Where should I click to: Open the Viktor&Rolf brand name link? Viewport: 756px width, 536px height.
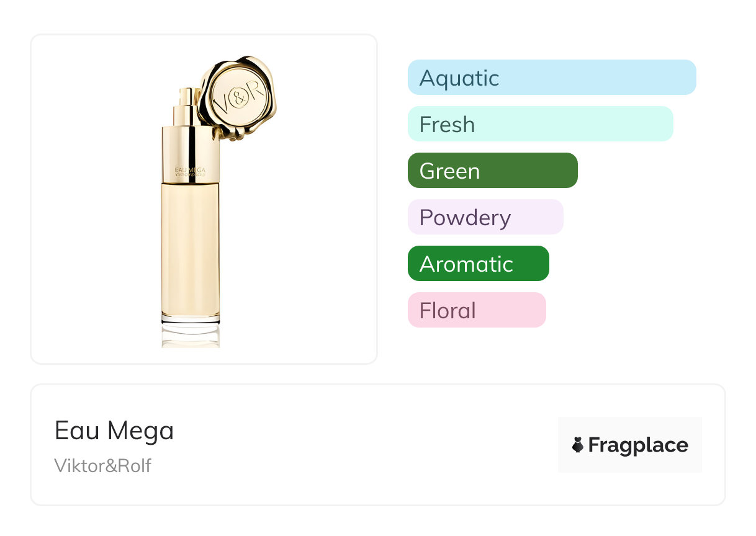(x=102, y=465)
